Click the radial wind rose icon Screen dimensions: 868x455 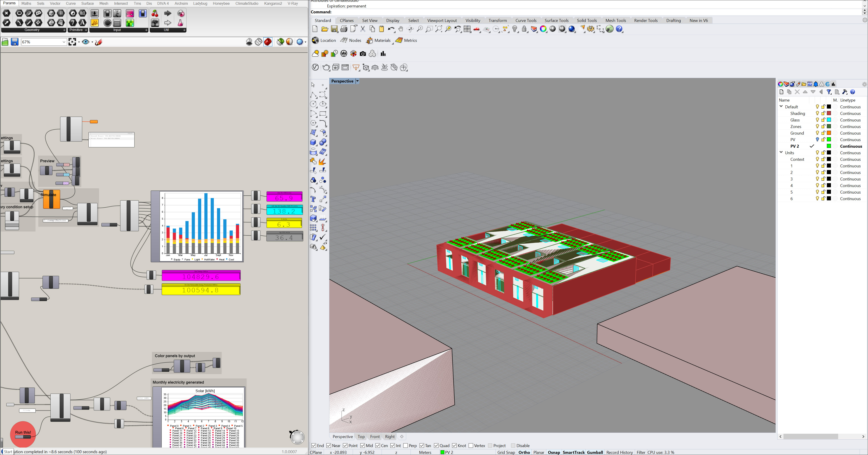click(x=353, y=54)
